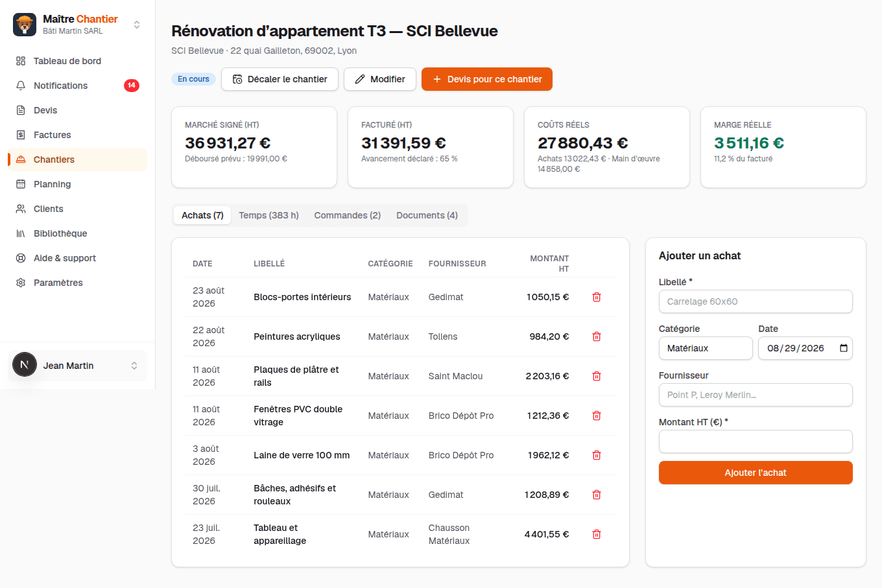Click the Tollens supplier cell
The image size is (882, 588).
click(x=443, y=336)
